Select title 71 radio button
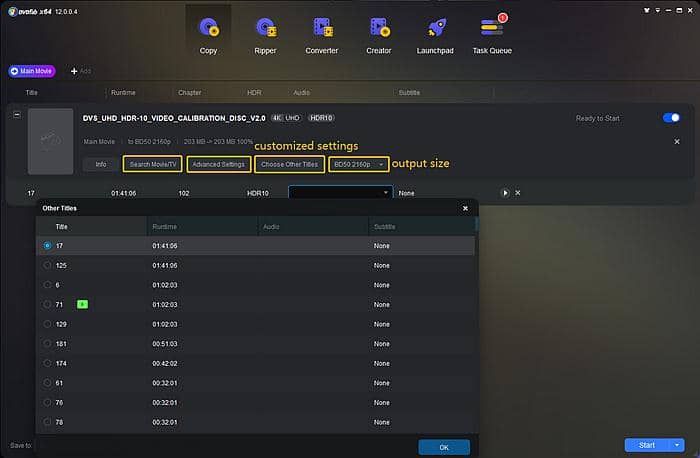Screen dimensions: 700x458 [x=47, y=304]
